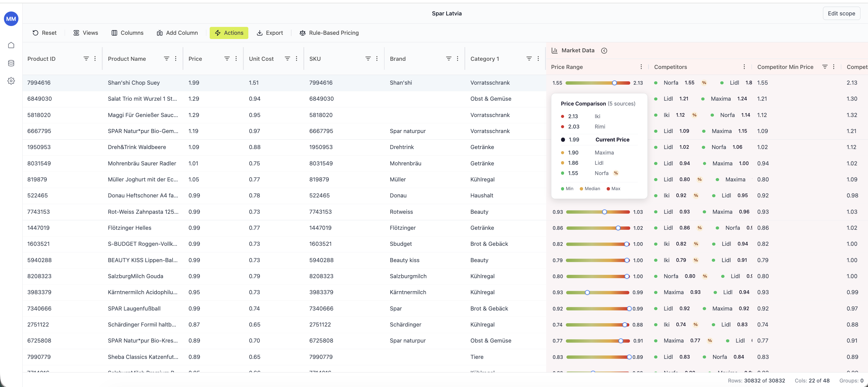Open Price Range column options menu
The height and width of the screenshot is (387, 868).
(641, 67)
